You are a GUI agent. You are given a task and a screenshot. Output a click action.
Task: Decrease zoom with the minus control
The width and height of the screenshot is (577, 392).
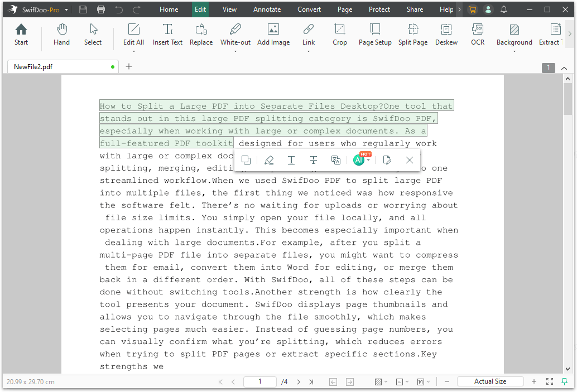[x=446, y=381]
